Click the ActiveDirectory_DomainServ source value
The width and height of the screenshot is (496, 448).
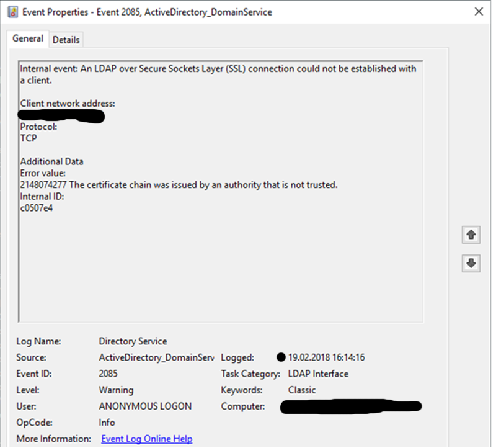(x=156, y=357)
